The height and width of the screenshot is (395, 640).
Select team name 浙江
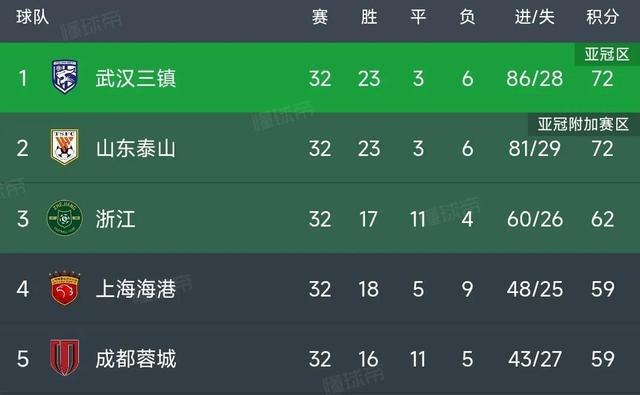coord(116,219)
